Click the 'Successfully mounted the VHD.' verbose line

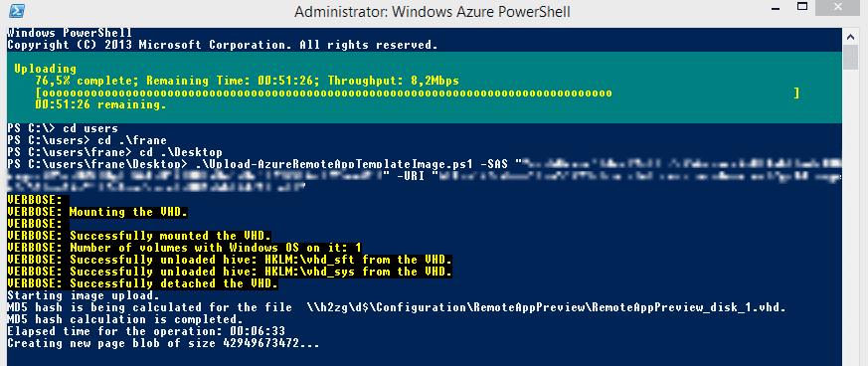coord(139,236)
